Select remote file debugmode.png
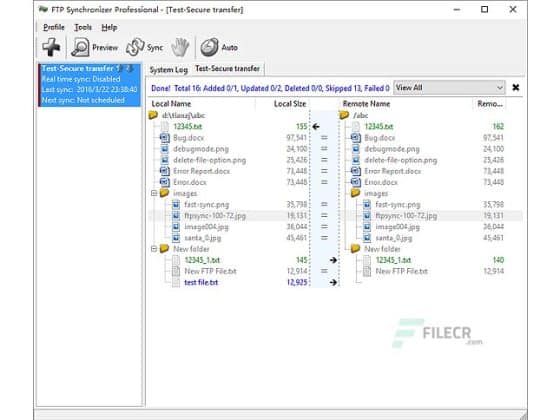 coord(392,149)
